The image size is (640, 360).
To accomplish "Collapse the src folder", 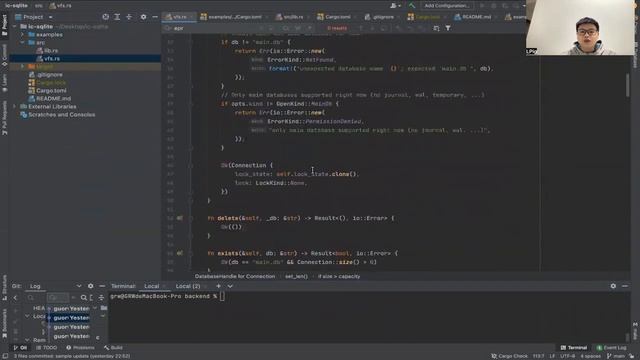I will [x=22, y=42].
